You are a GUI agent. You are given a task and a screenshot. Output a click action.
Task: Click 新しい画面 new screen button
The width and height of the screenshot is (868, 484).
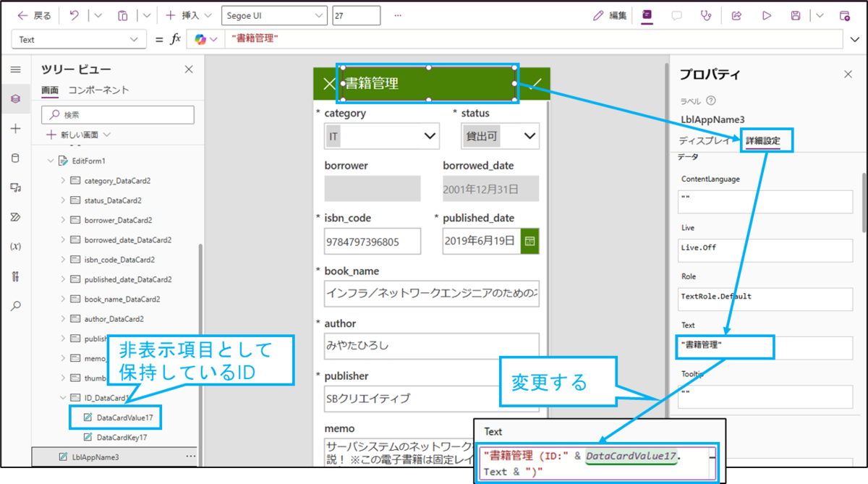click(78, 135)
